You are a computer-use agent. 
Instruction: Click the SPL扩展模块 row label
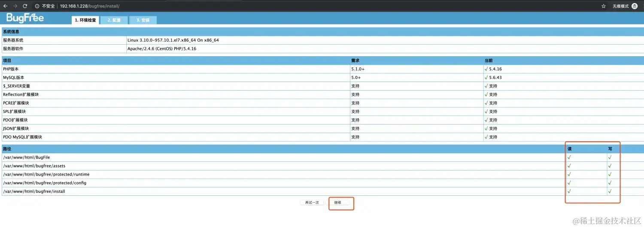[15, 112]
